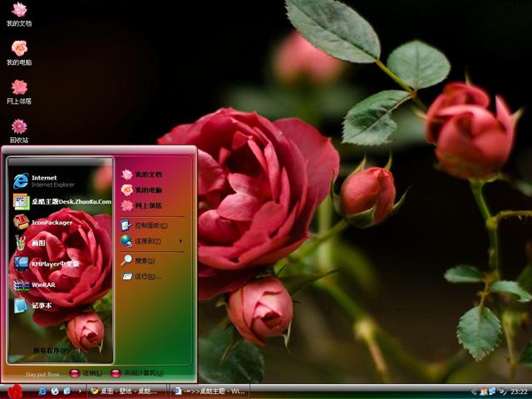Viewport: 532px width, 399px height.
Task: Click the 关闭计算机 shut down button
Action: [x=137, y=373]
